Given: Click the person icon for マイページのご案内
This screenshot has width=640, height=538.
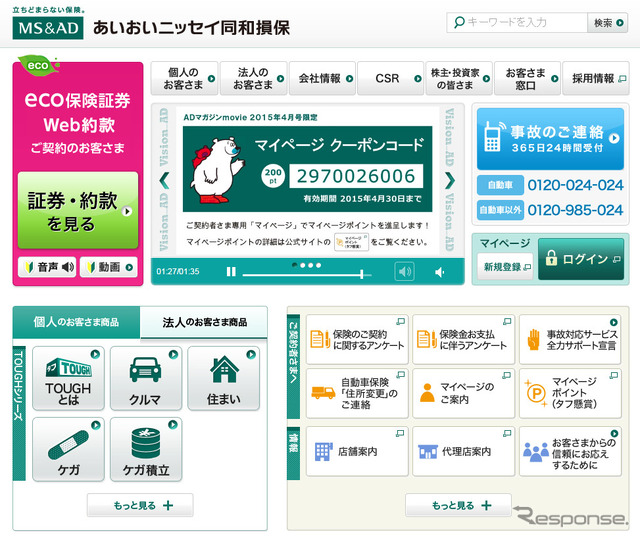Looking at the screenshot, I should (x=427, y=393).
